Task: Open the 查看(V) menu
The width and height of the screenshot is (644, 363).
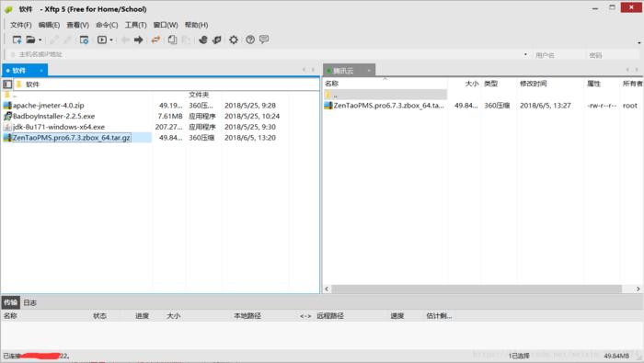Action: point(78,25)
